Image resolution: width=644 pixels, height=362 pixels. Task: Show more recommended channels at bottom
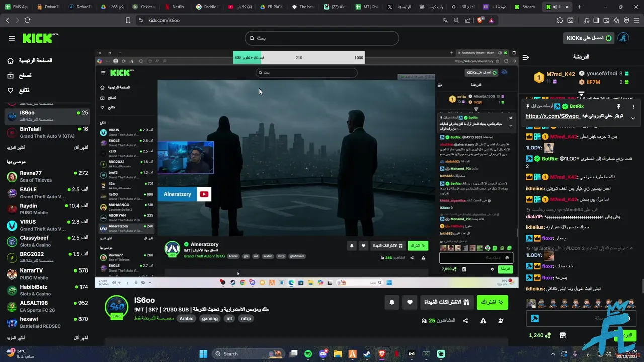tap(16, 338)
